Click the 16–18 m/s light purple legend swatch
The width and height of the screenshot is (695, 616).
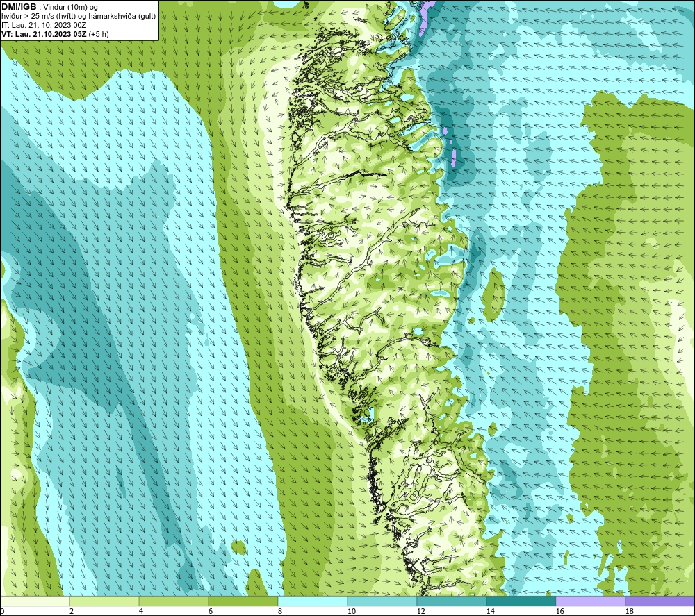pyautogui.click(x=590, y=601)
